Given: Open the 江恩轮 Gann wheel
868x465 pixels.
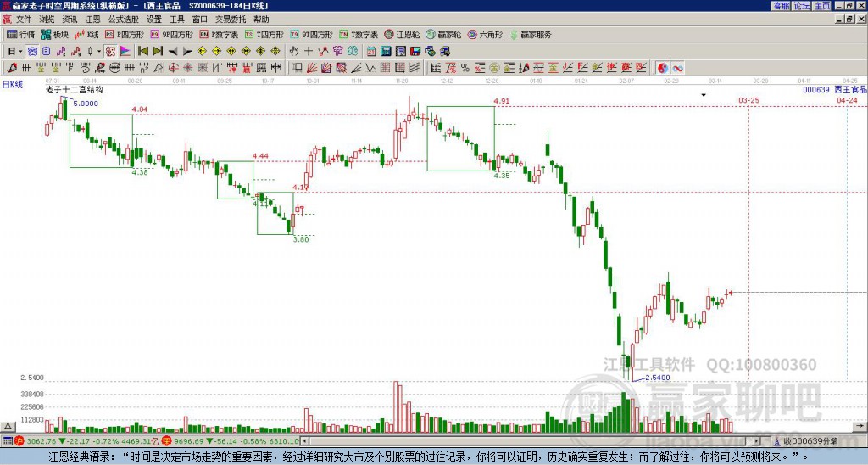Looking at the screenshot, I should tap(402, 34).
